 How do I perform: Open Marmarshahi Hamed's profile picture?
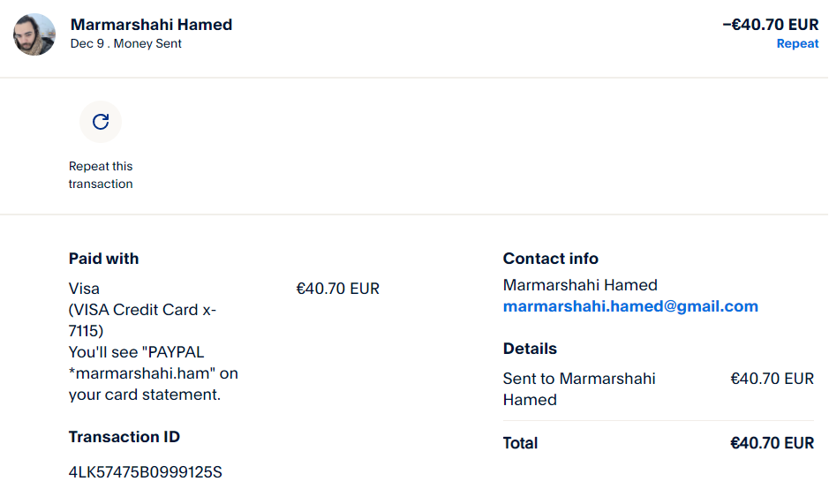34,34
